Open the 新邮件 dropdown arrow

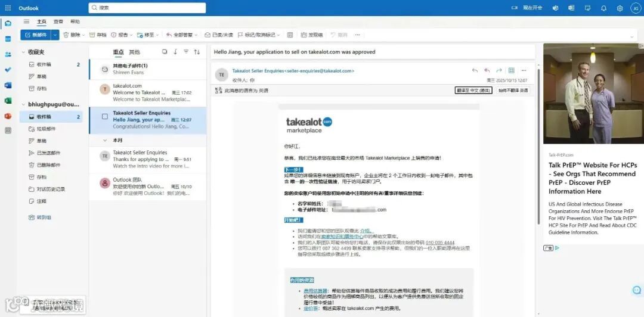(55, 35)
